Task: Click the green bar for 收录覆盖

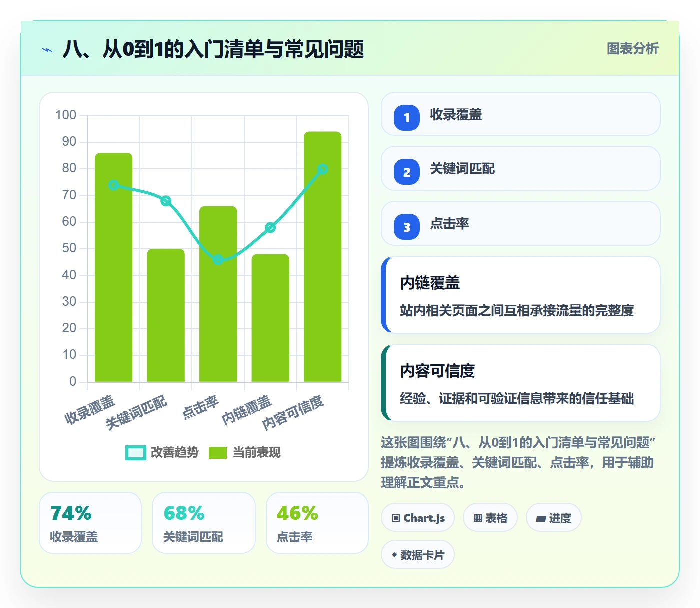Action: [x=114, y=267]
